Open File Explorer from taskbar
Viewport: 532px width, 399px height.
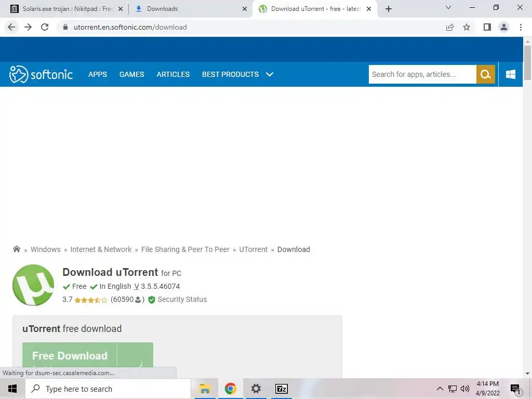click(x=205, y=389)
